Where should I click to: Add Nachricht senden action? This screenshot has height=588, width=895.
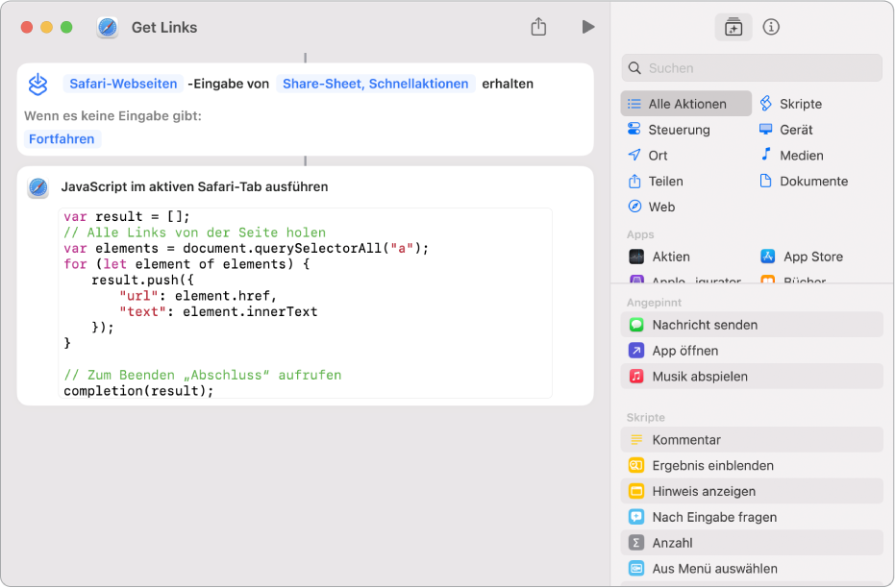[752, 325]
